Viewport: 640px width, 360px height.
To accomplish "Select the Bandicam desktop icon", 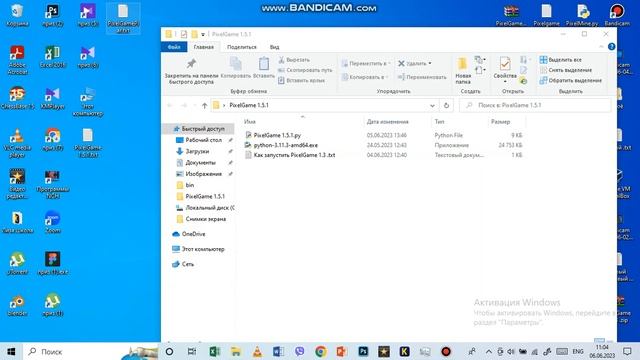I will 617,15.
